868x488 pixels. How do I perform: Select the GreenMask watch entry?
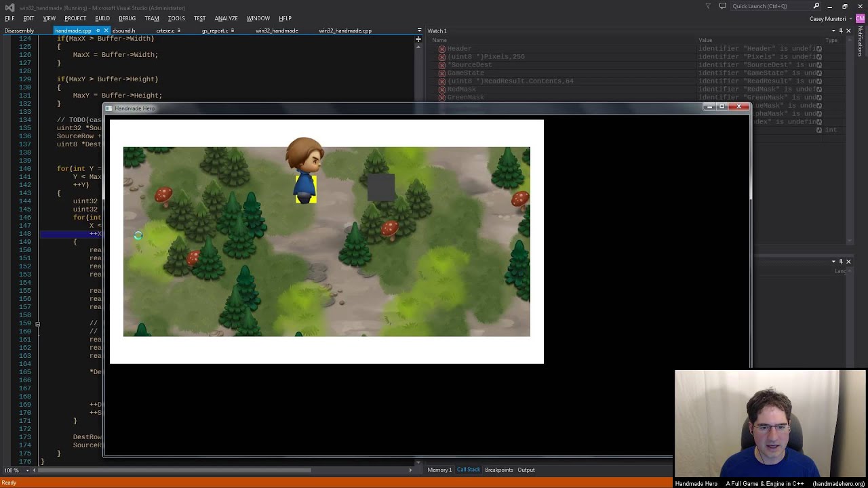pyautogui.click(x=465, y=98)
